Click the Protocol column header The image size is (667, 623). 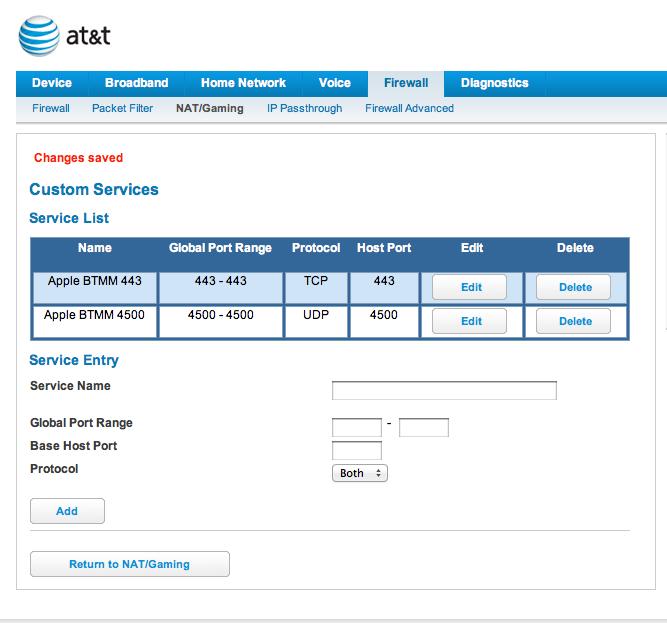316,248
